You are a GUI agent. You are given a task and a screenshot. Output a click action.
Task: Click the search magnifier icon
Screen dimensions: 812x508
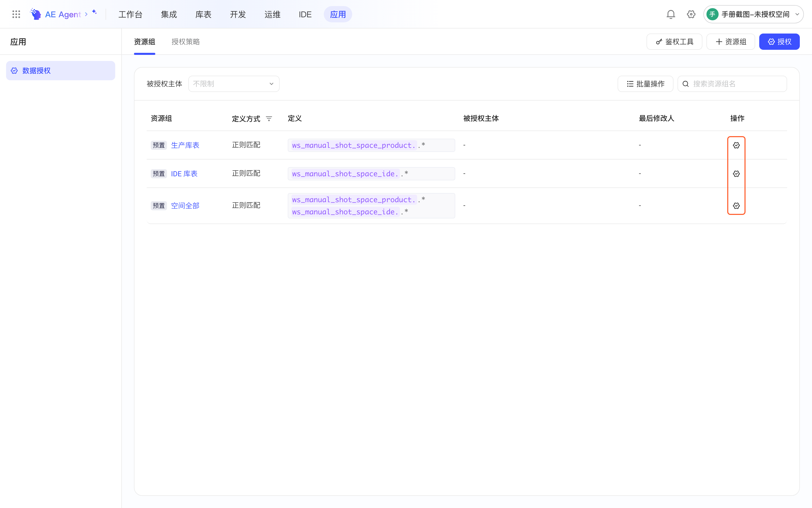[685, 84]
